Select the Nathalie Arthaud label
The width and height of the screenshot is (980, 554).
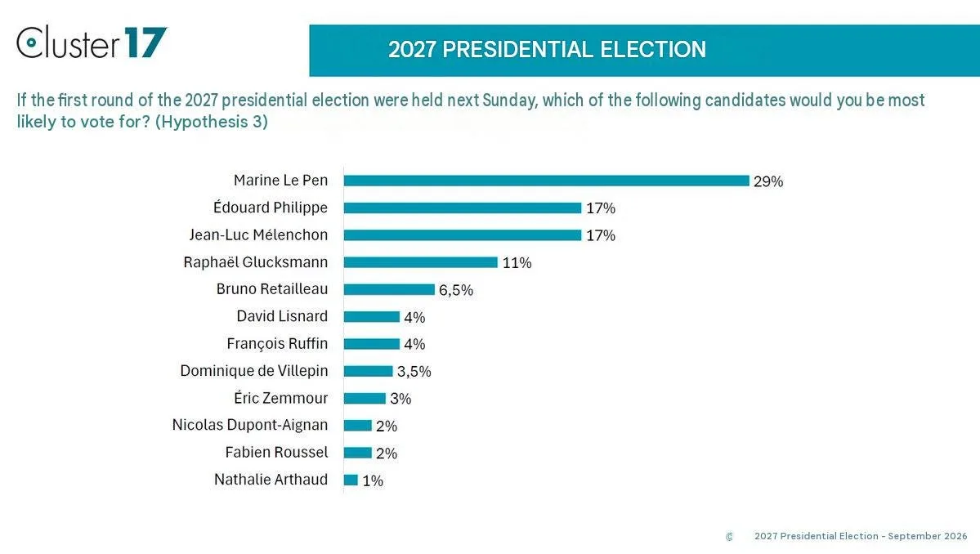pyautogui.click(x=271, y=480)
